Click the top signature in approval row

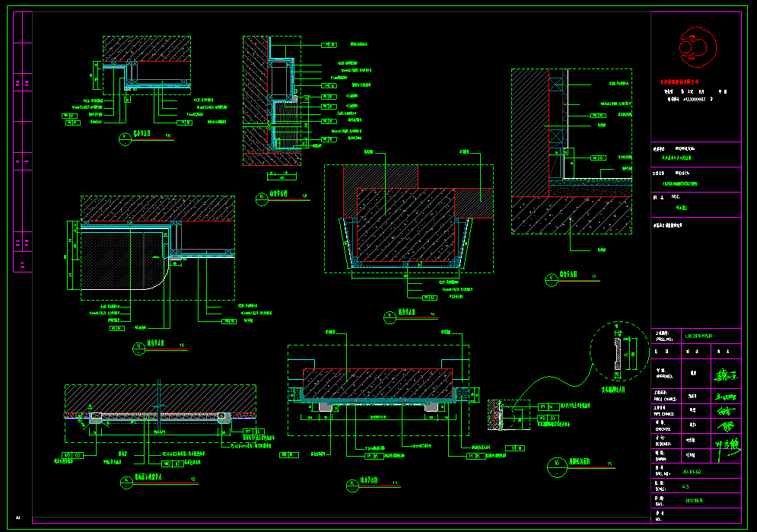point(726,374)
